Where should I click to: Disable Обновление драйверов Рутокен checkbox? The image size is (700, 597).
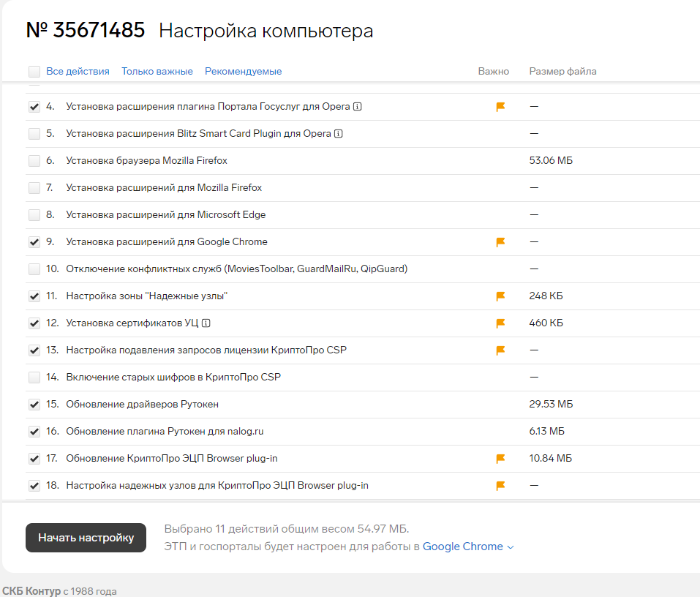pos(34,404)
